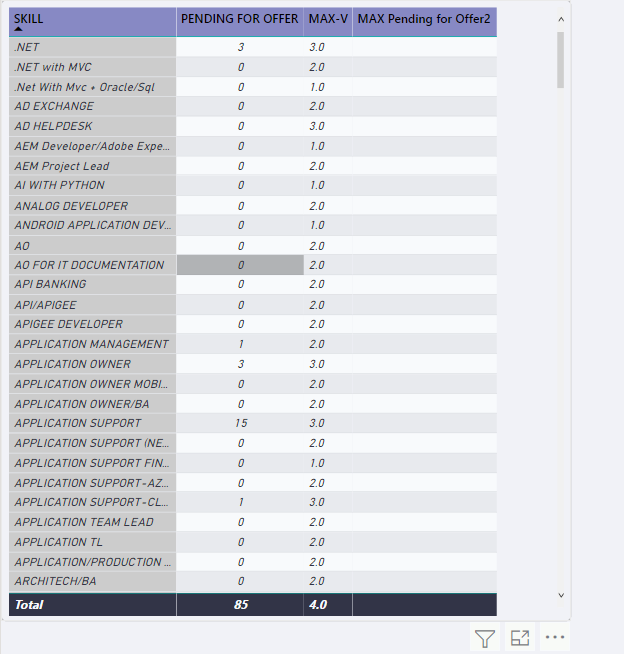624x654 pixels.
Task: Select the AEM Project Lead row
Action: [x=253, y=166]
